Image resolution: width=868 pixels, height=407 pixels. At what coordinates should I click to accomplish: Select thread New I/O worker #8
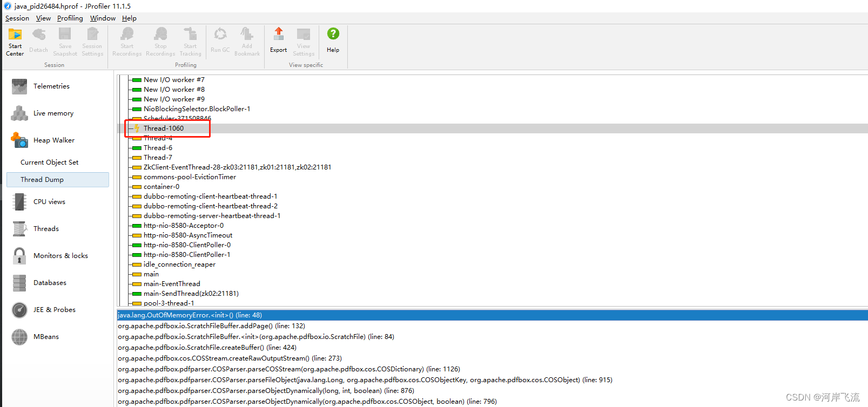(x=174, y=90)
